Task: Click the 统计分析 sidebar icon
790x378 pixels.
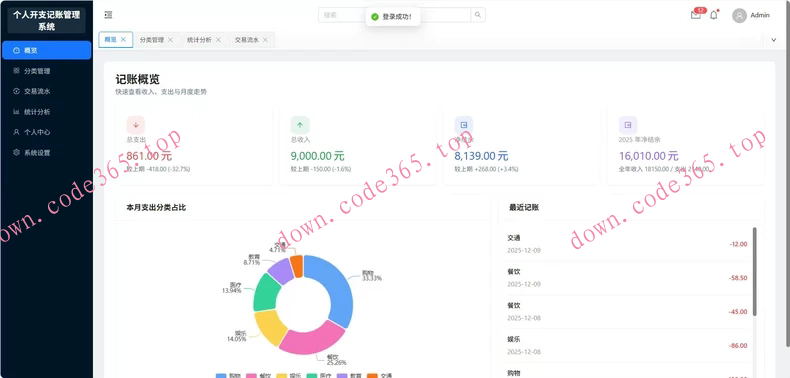Action: pos(17,111)
